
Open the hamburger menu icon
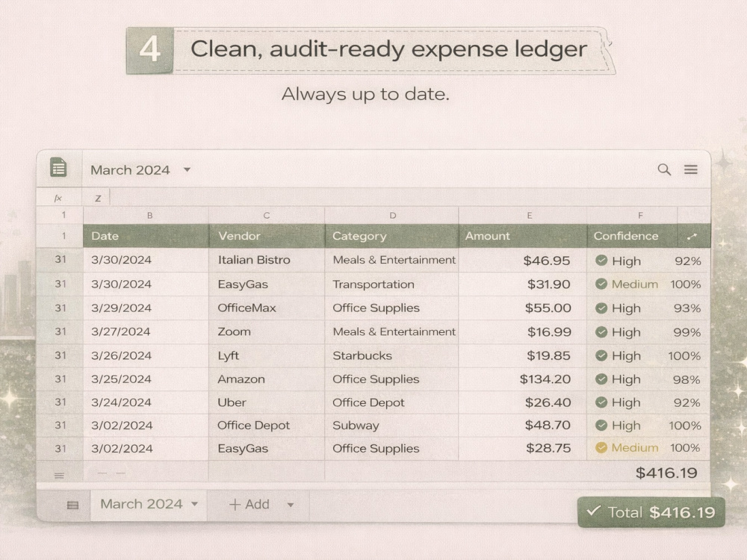691,169
